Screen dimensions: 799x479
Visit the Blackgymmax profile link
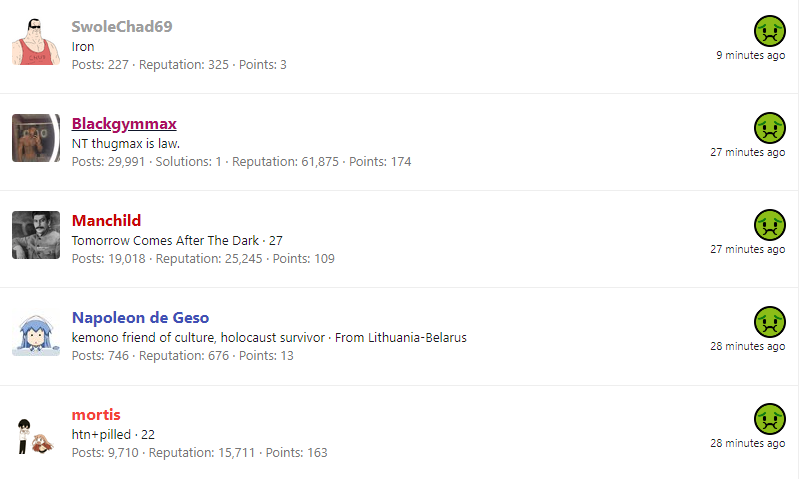tap(124, 124)
